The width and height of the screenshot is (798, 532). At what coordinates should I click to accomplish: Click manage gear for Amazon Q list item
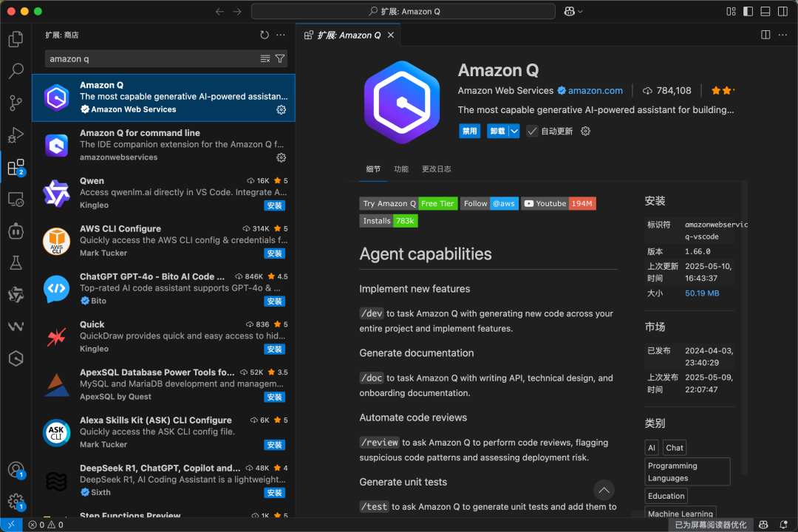click(x=281, y=109)
